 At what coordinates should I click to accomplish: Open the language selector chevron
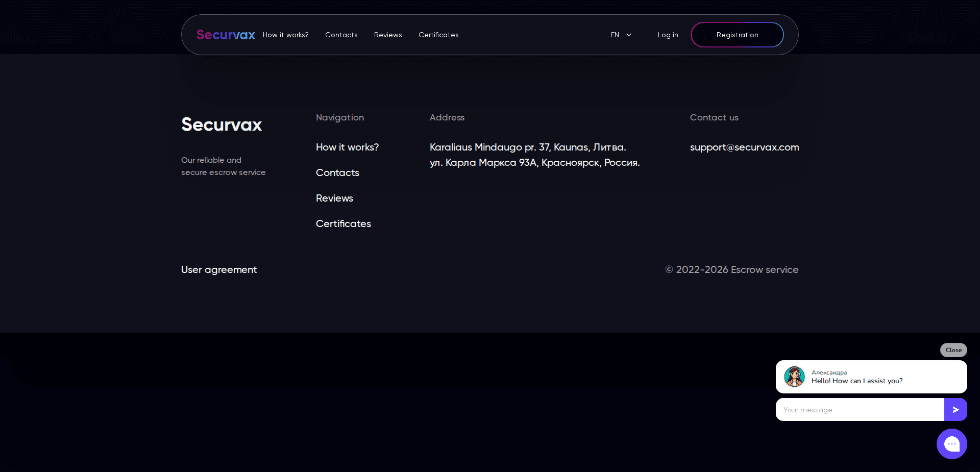tap(628, 35)
